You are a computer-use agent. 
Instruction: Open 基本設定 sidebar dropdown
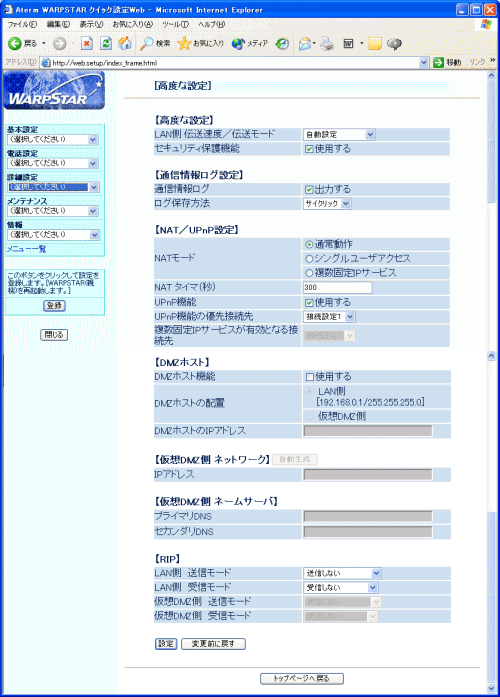tap(53, 140)
